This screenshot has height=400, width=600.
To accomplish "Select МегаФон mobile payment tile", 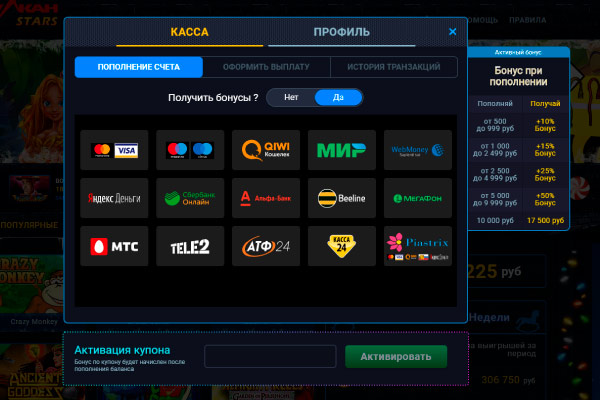I will [417, 198].
